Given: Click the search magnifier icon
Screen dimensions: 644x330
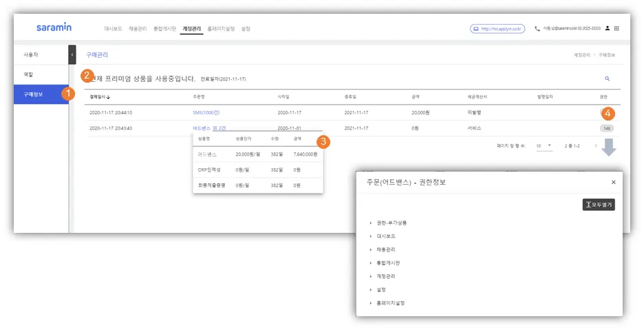Looking at the screenshot, I should [607, 79].
